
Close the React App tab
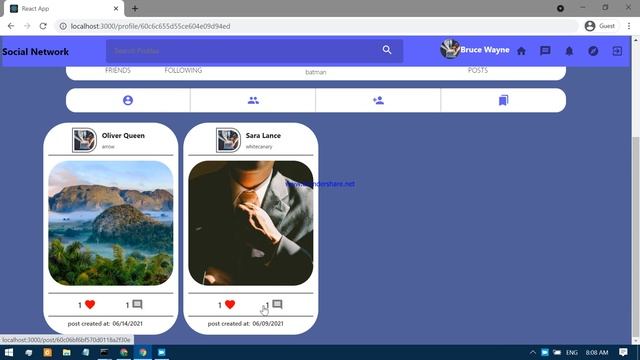pyautogui.click(x=116, y=8)
